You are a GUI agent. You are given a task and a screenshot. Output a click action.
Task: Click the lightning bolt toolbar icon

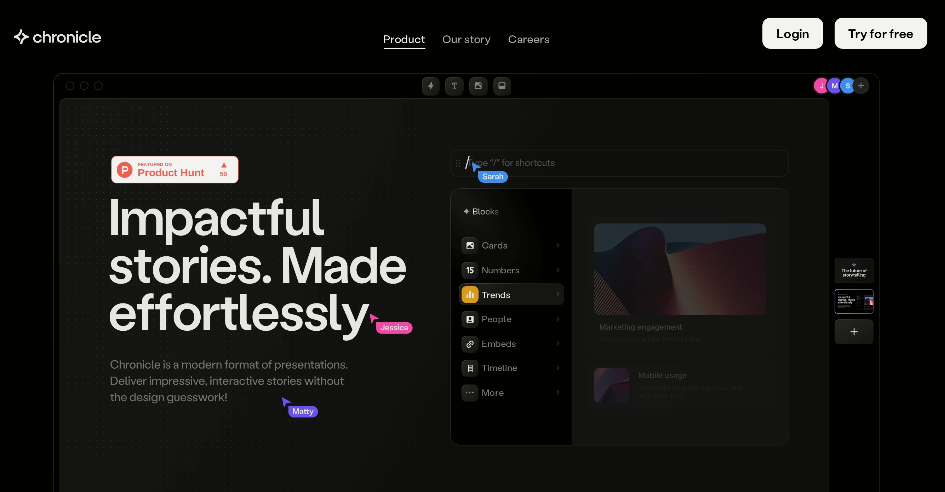[x=431, y=86]
